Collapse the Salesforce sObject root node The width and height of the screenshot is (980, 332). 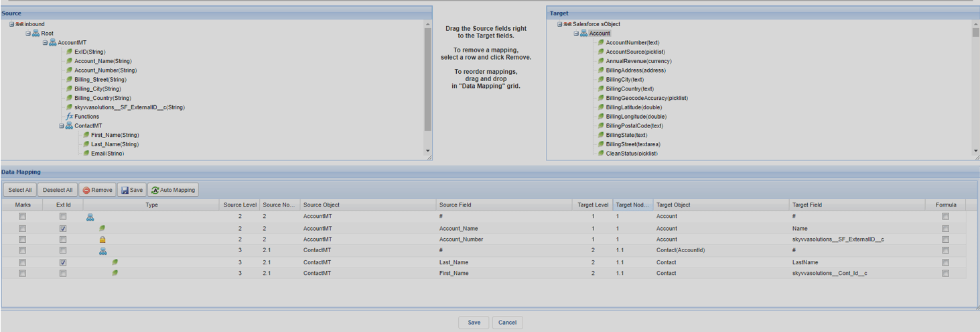pyautogui.click(x=559, y=24)
